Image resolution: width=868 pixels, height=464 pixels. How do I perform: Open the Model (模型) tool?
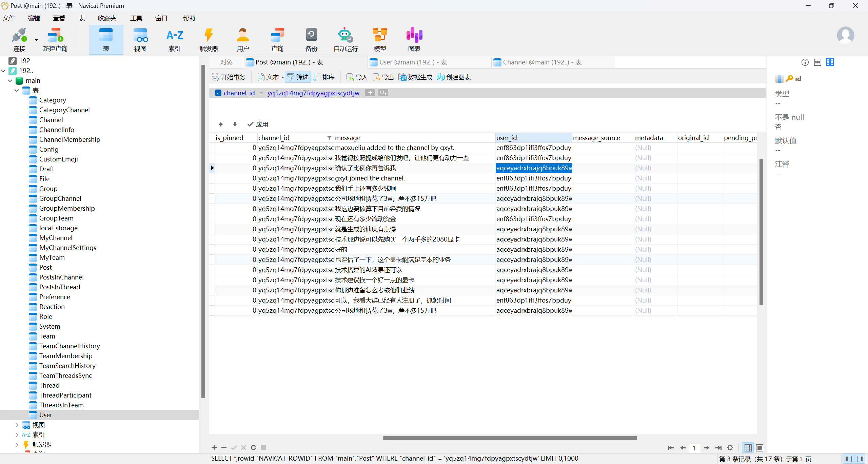tap(380, 35)
